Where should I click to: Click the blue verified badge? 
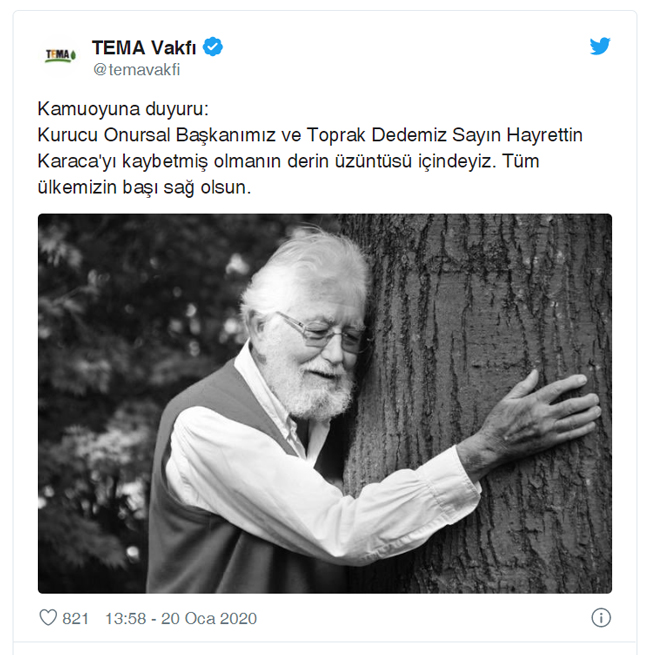coord(213,46)
